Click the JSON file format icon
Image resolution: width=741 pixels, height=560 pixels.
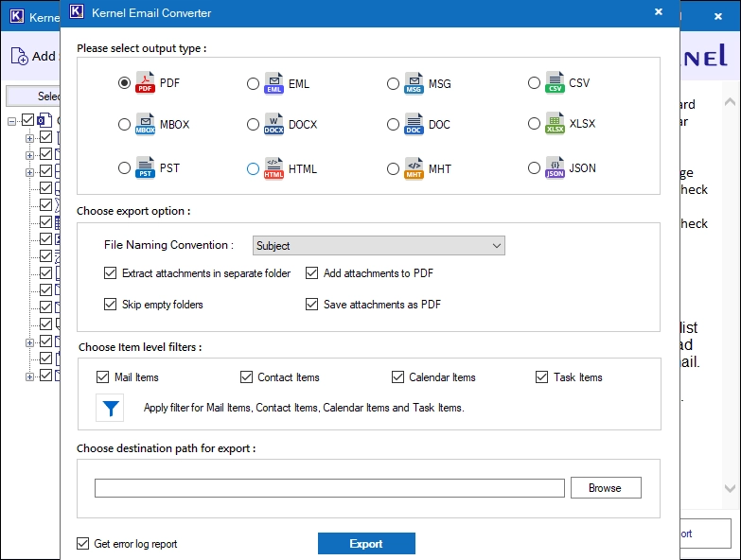(x=555, y=167)
